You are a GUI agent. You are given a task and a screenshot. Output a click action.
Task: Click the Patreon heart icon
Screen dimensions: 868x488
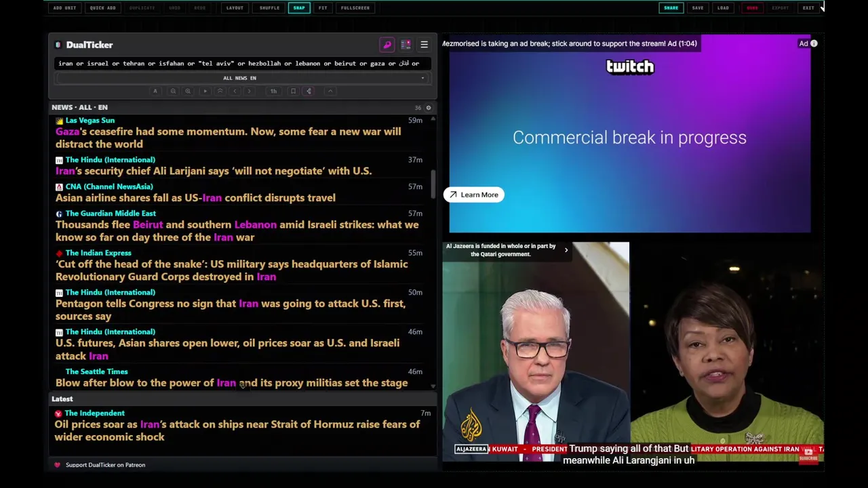click(57, 465)
